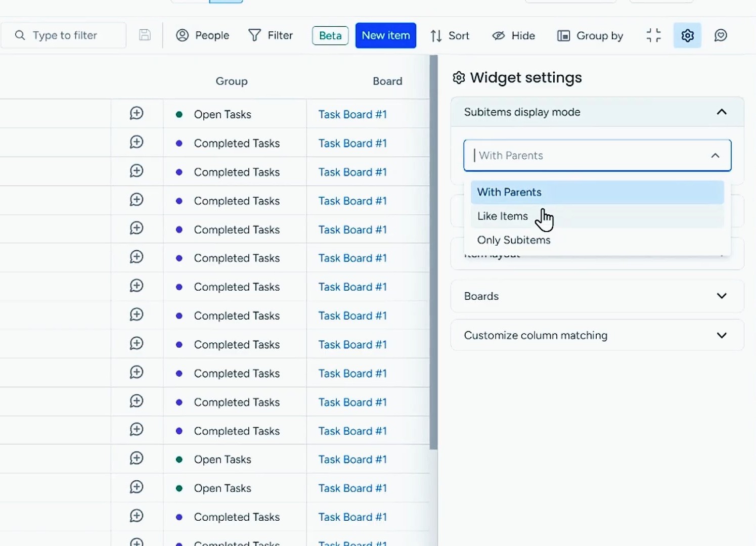Open the Group by menu
This screenshot has width=756, height=546.
tap(590, 35)
